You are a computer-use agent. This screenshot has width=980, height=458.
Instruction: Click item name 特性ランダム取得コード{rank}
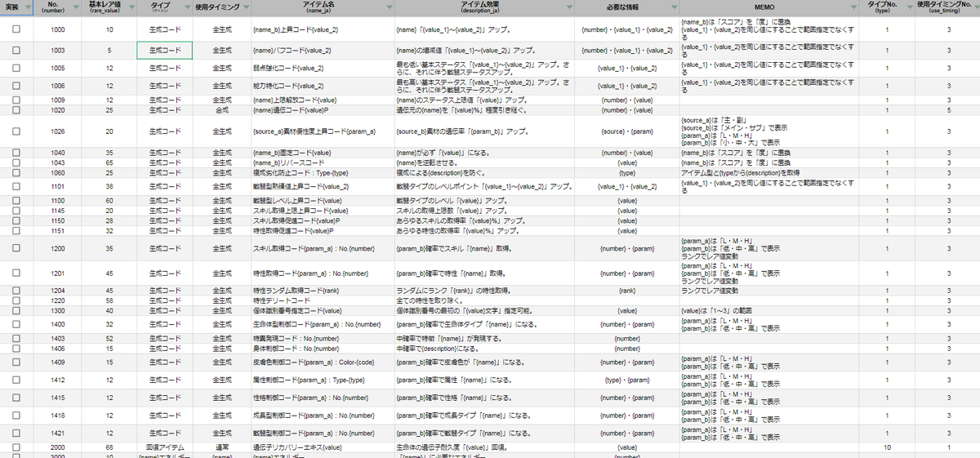pyautogui.click(x=296, y=291)
